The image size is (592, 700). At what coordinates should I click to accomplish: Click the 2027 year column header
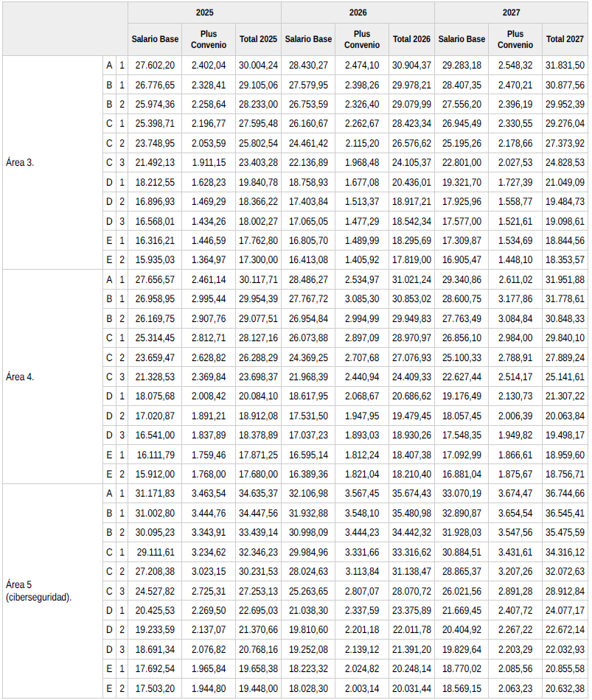(511, 13)
